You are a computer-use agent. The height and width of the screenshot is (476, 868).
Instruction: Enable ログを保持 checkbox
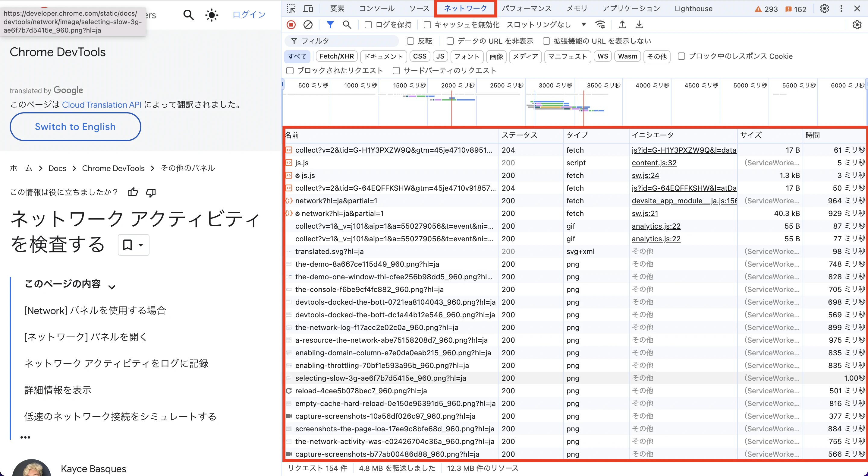coord(368,25)
